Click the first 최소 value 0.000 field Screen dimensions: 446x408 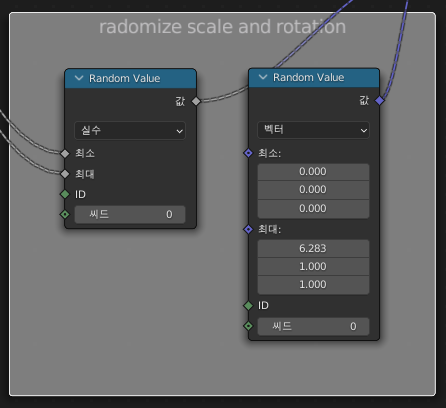[313, 172]
